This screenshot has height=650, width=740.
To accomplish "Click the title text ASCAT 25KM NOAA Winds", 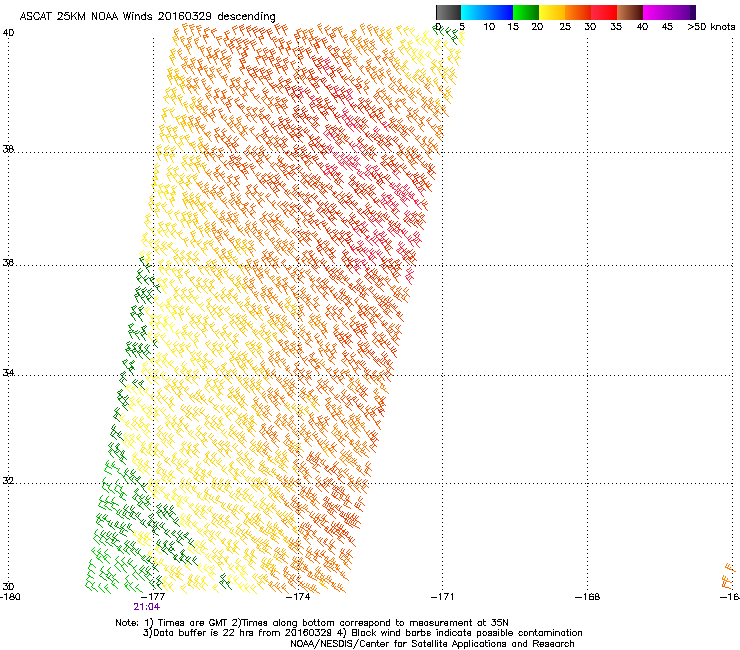I will pos(86,16).
